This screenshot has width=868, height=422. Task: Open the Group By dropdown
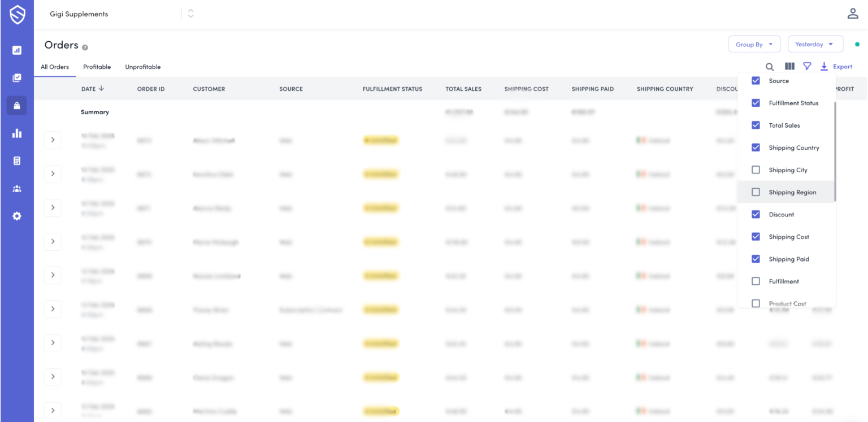pyautogui.click(x=754, y=45)
